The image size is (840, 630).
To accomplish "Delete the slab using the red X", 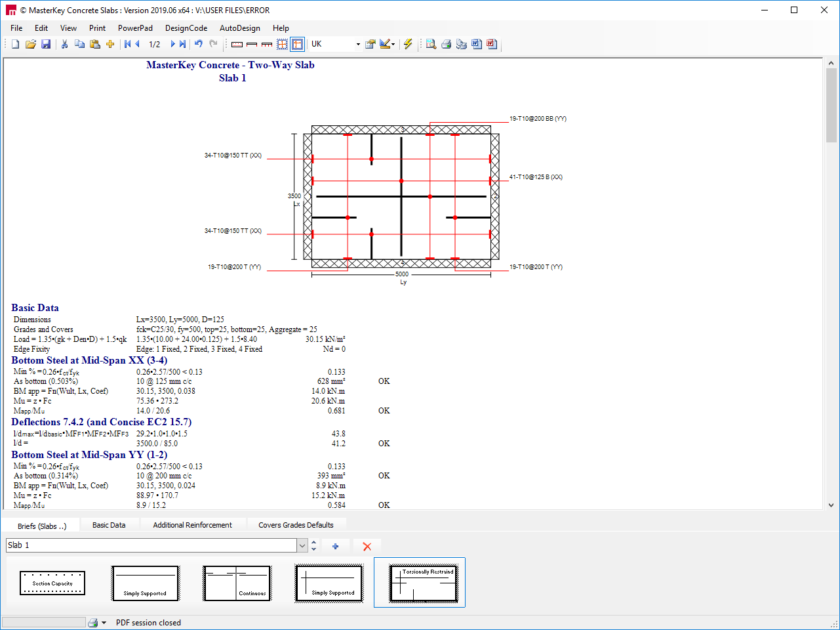I will (x=367, y=545).
